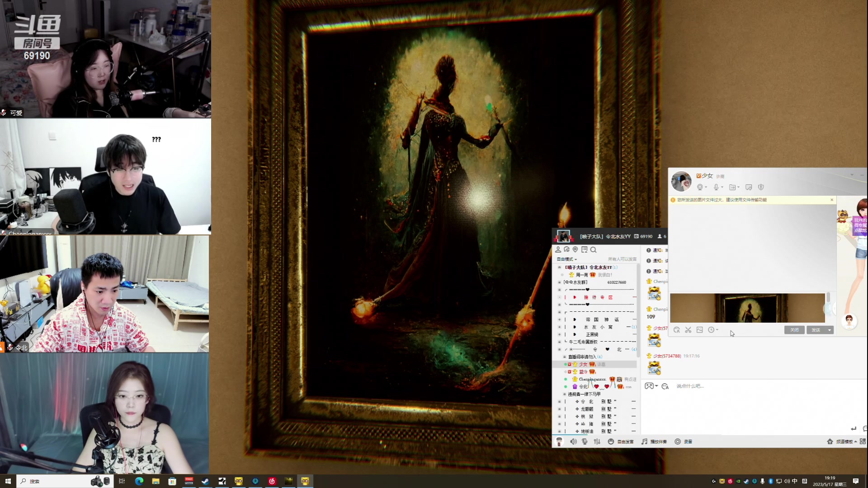
Task: Click the search magnifier in YY channel panel
Action: [x=594, y=249]
